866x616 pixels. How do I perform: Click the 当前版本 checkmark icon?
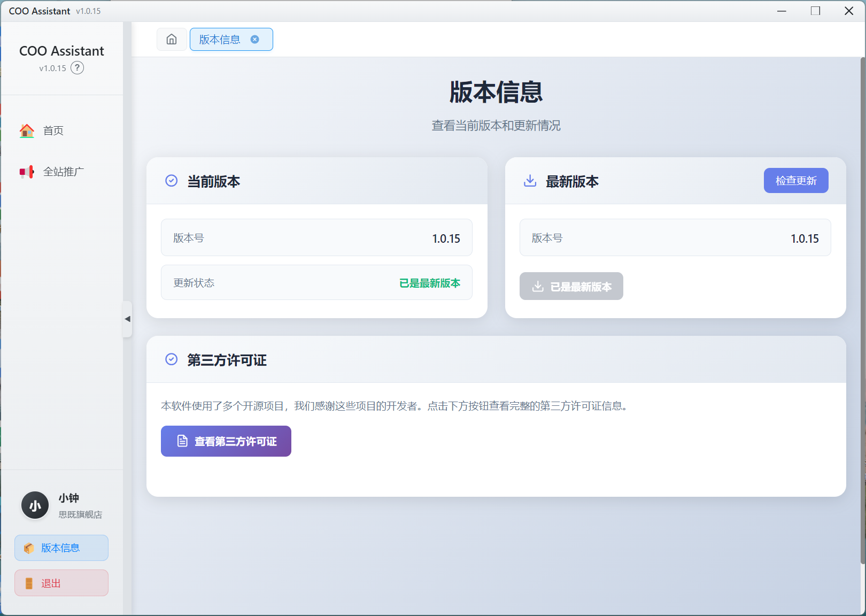(171, 181)
